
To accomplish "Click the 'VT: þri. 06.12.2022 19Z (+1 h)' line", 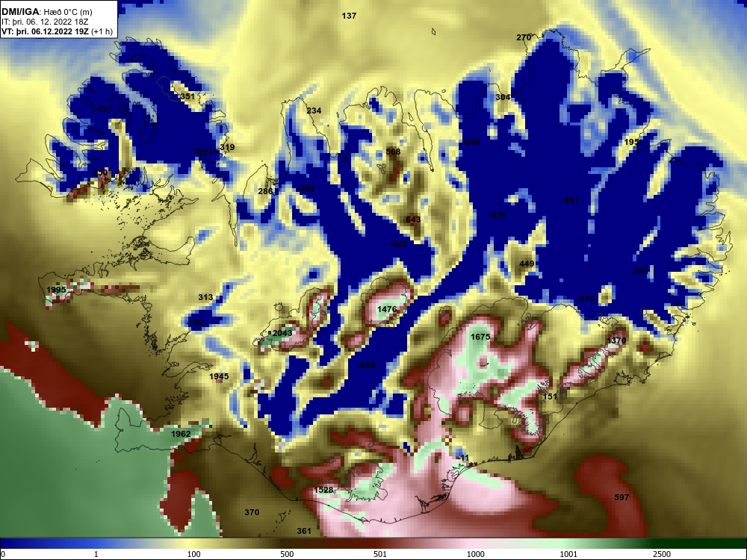I will point(57,32).
